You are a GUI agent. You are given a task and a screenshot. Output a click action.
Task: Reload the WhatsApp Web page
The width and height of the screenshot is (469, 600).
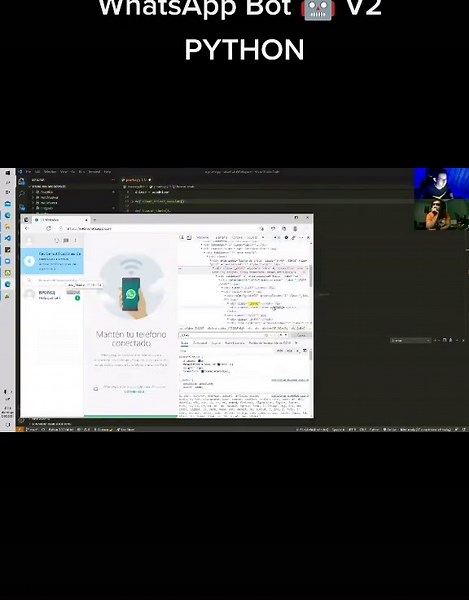click(49, 228)
